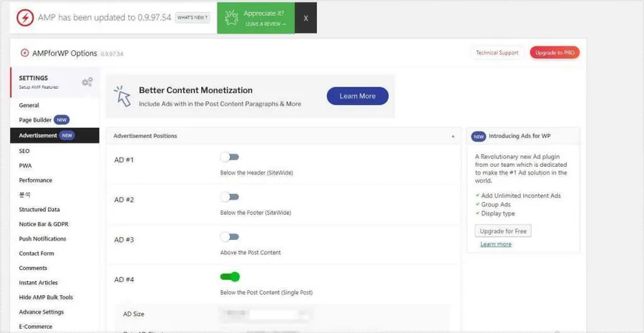Viewport: 644px width, 333px height.
Task: Open E-Commerce settings
Action: click(x=35, y=327)
